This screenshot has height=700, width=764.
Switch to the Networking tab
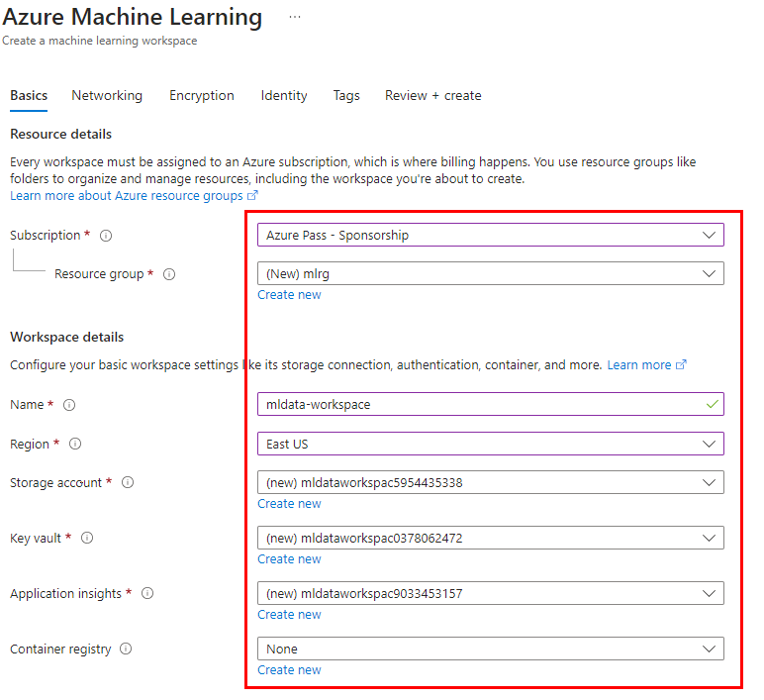(107, 96)
